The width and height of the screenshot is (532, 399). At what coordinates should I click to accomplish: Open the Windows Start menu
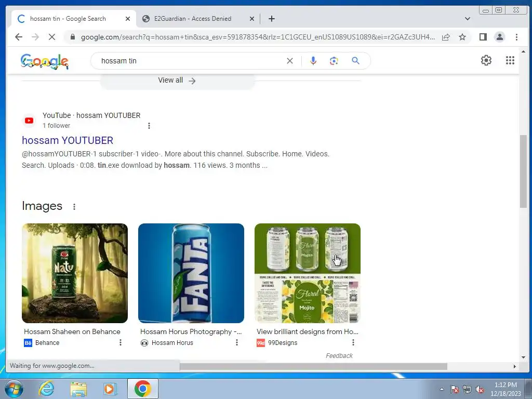[14, 389]
